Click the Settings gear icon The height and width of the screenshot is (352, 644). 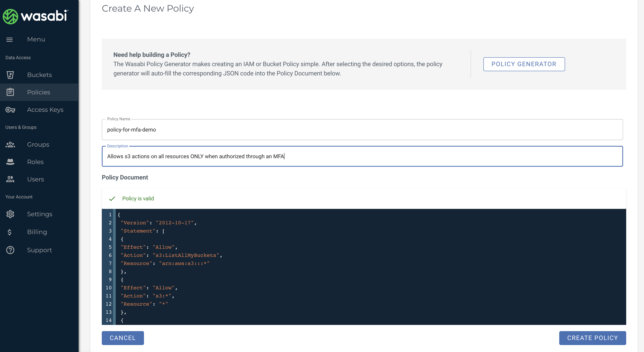pyautogui.click(x=10, y=214)
